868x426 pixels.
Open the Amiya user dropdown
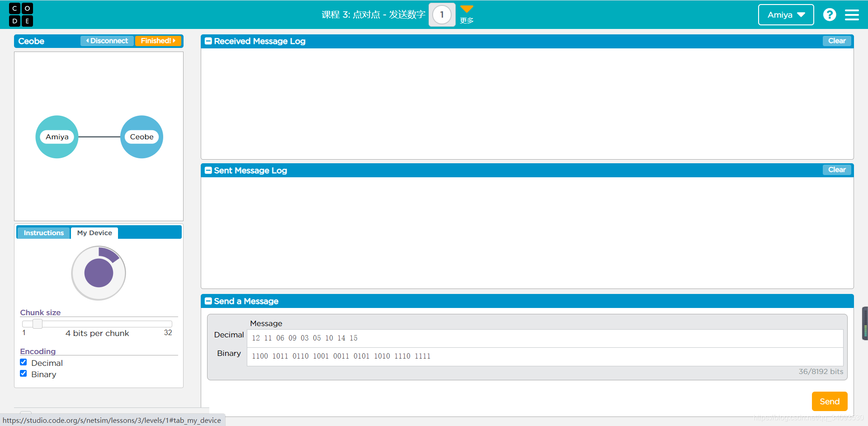click(x=786, y=15)
